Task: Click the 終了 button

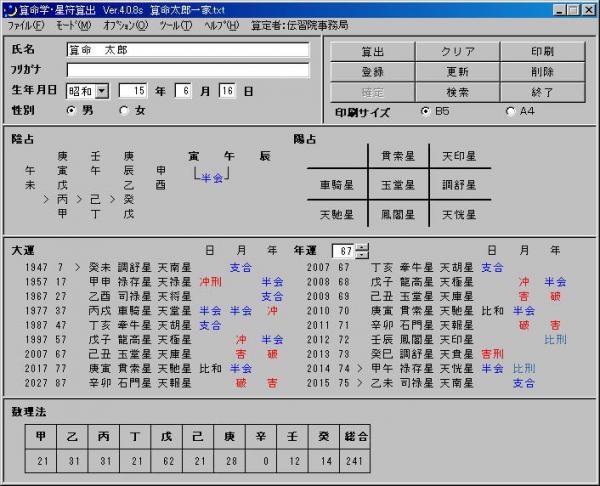Action: click(543, 92)
